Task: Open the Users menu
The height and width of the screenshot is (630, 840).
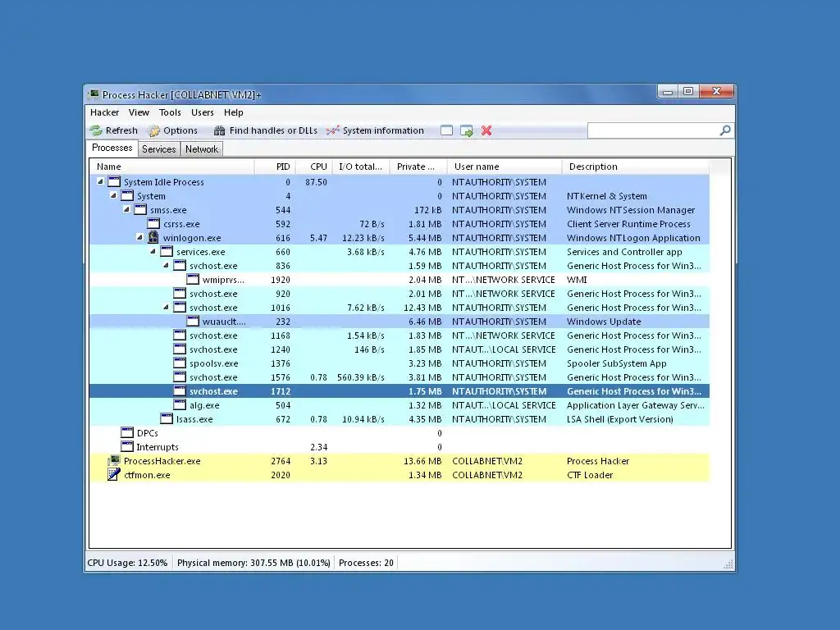Action: coord(203,112)
